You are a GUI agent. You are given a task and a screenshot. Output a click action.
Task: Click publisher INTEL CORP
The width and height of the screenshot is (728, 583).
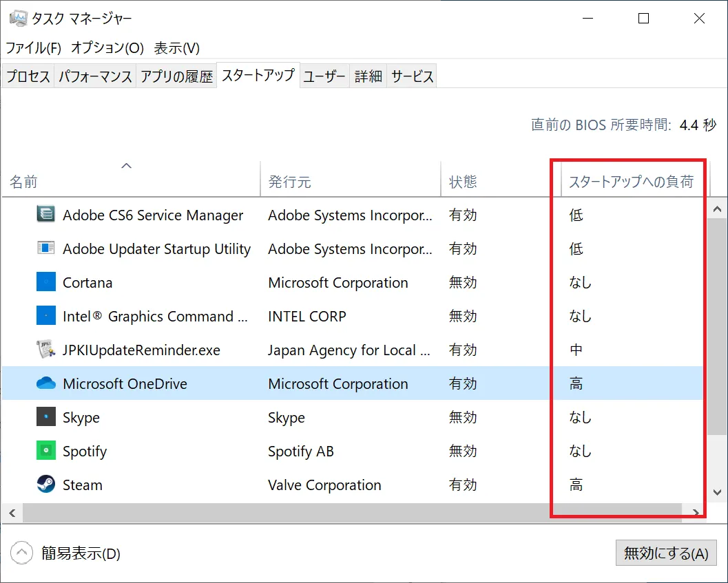[307, 316]
